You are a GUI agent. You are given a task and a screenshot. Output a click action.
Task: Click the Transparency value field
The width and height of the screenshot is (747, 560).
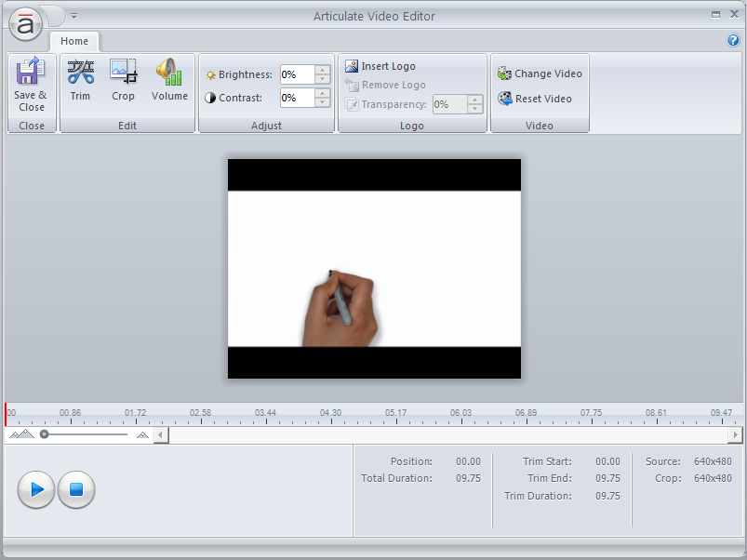tap(450, 104)
